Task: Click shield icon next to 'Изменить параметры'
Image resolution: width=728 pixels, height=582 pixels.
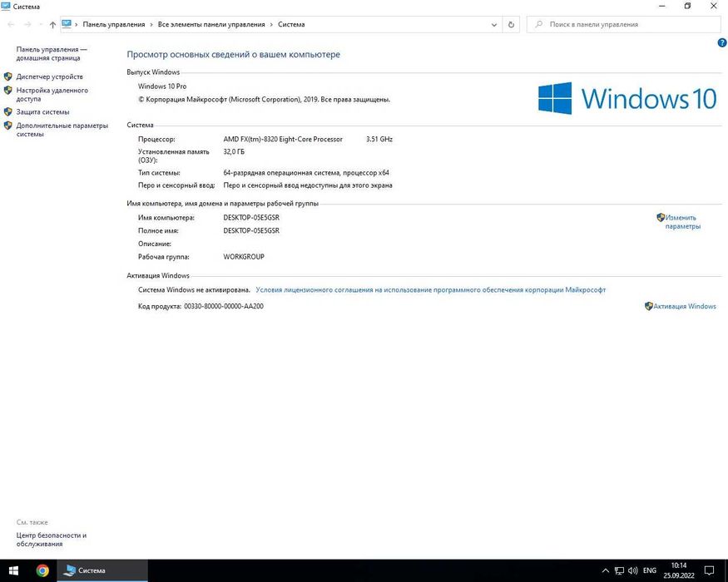Action: (661, 217)
